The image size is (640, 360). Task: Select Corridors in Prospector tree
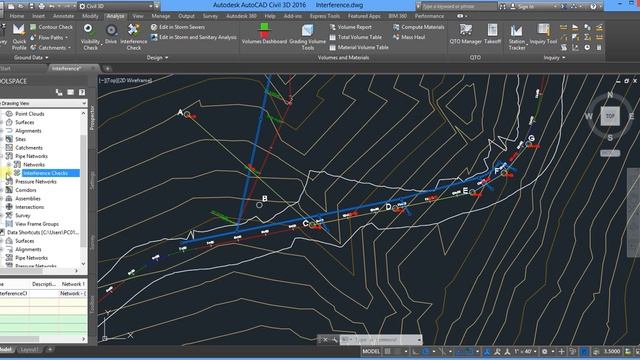click(x=26, y=190)
